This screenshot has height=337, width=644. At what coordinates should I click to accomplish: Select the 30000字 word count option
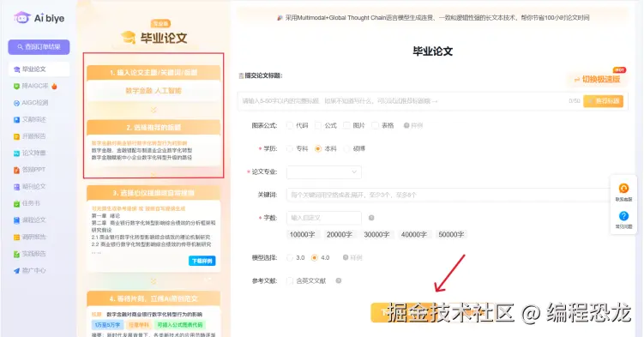point(376,234)
